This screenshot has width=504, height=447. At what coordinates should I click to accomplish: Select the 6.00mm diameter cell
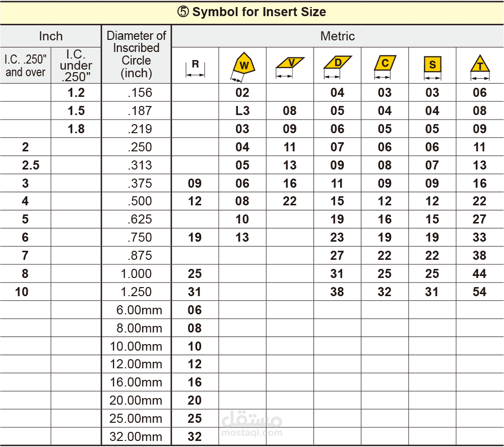point(139,310)
